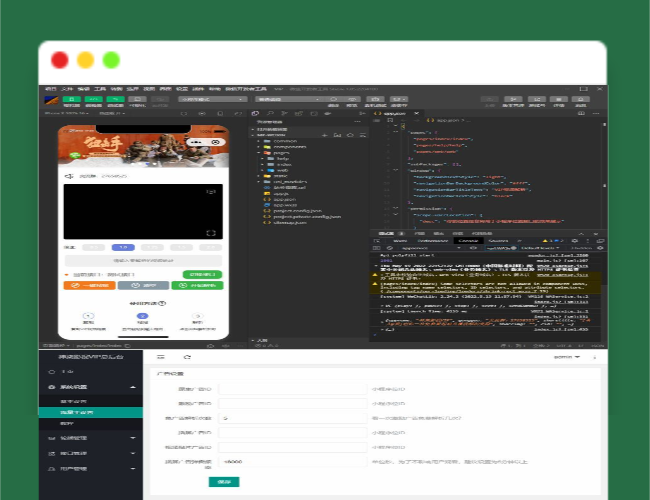650x500 pixels.
Task: Click the video fullscreen icon in the simulator
Action: click(x=211, y=232)
